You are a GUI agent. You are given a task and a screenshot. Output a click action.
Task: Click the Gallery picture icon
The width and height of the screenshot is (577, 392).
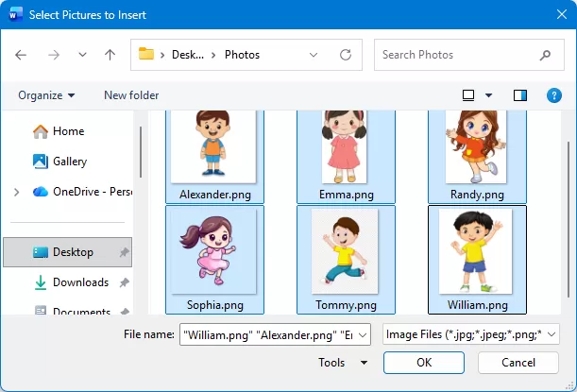41,162
